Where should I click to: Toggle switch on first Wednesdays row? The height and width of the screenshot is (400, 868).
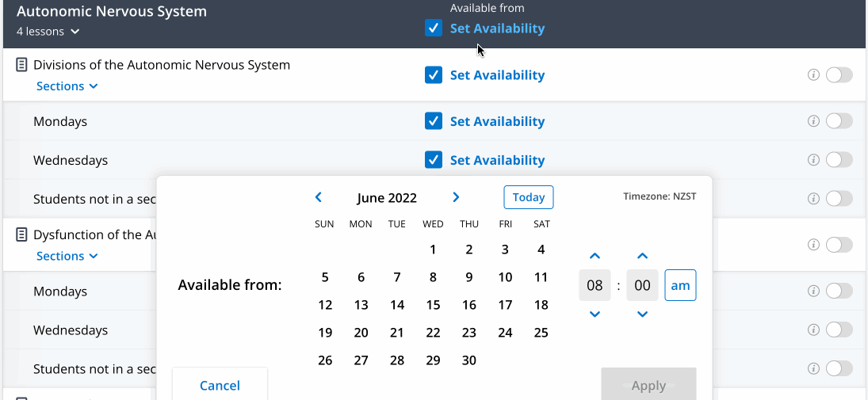tap(839, 160)
